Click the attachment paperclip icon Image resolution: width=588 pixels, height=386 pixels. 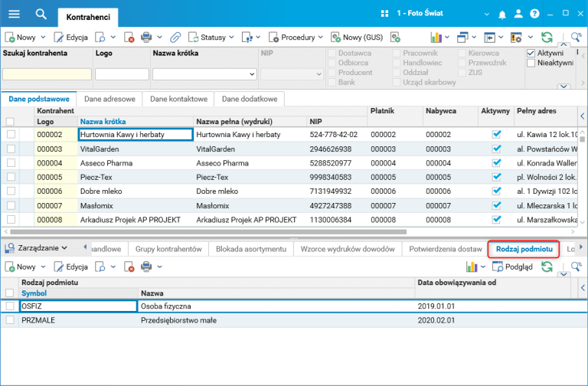tap(175, 37)
